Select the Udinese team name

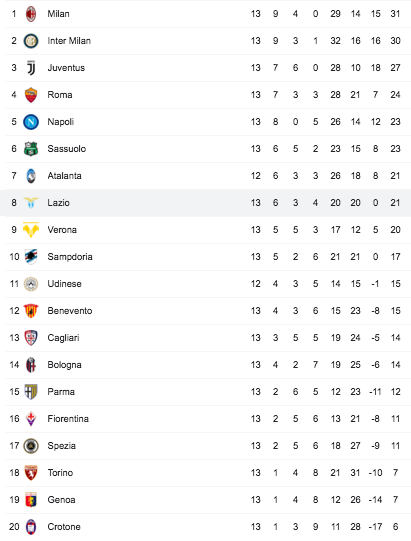click(65, 284)
